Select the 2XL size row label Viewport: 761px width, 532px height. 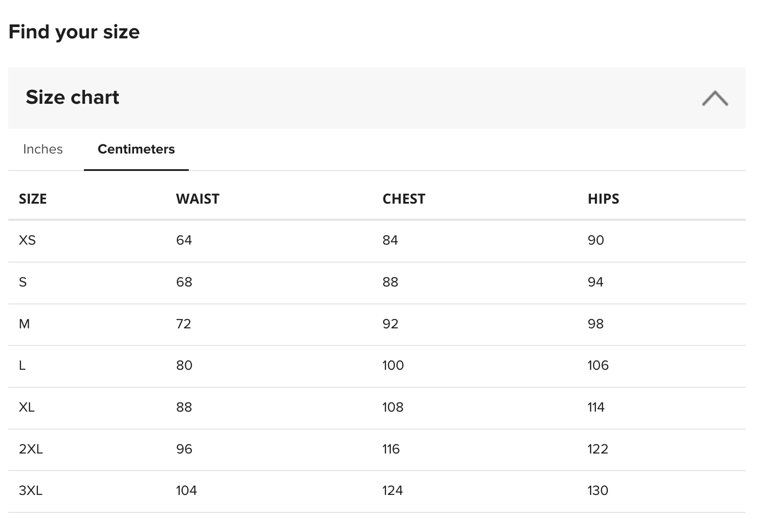point(31,449)
